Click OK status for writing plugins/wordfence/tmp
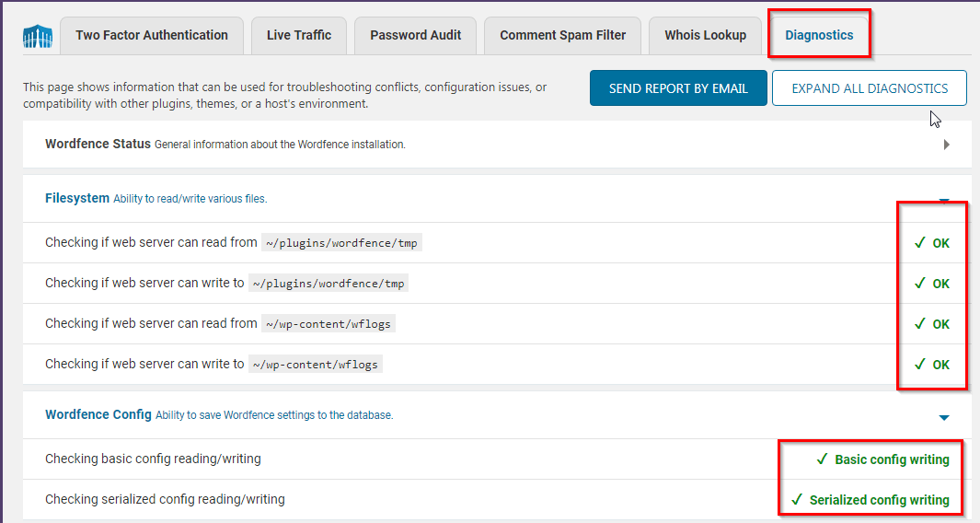 click(932, 284)
